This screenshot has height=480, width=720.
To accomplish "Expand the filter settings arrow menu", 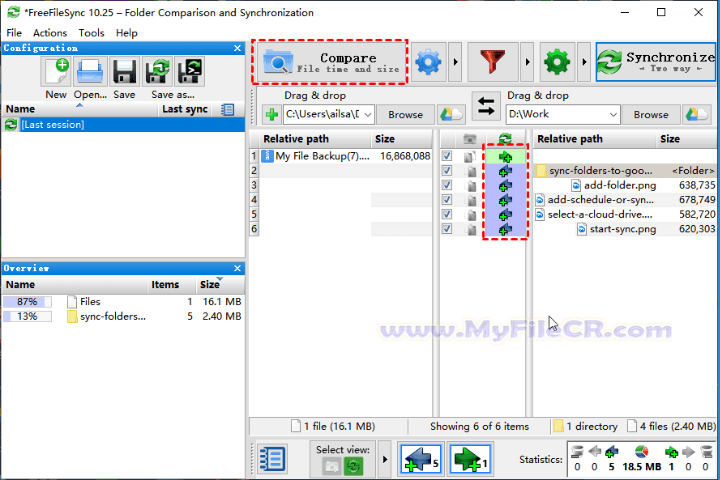I will click(x=527, y=62).
